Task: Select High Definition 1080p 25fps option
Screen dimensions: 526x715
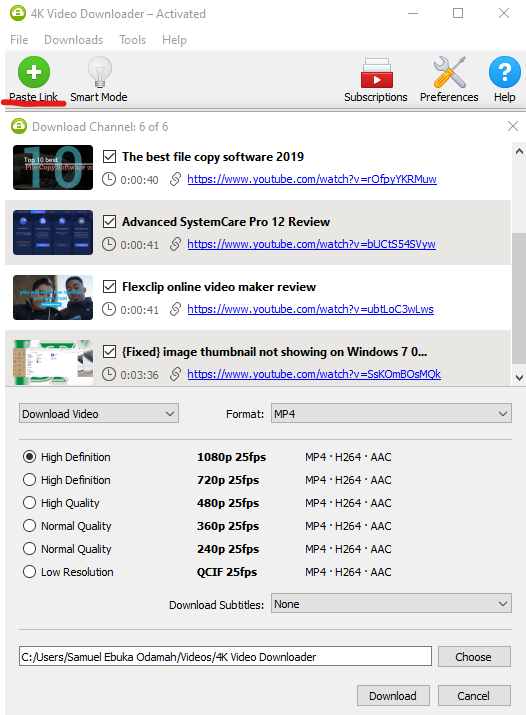Action: point(29,456)
